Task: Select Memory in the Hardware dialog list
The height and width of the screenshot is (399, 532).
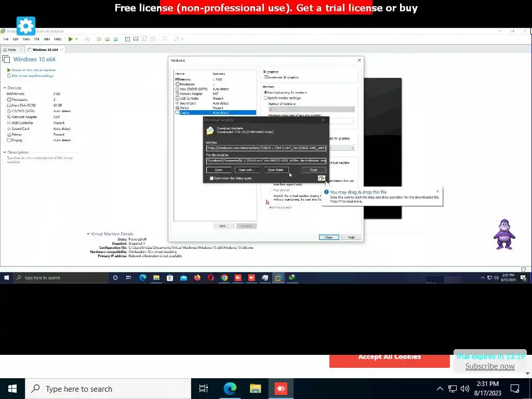Action: tap(215, 79)
